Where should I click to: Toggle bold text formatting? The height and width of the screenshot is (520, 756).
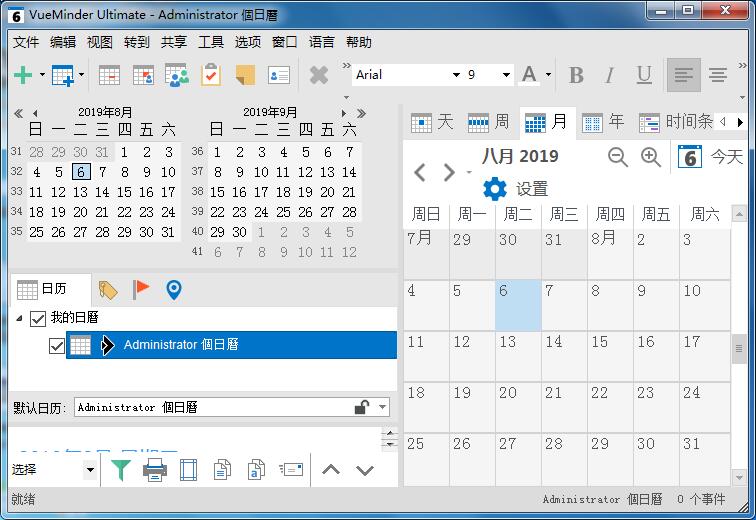pos(576,75)
